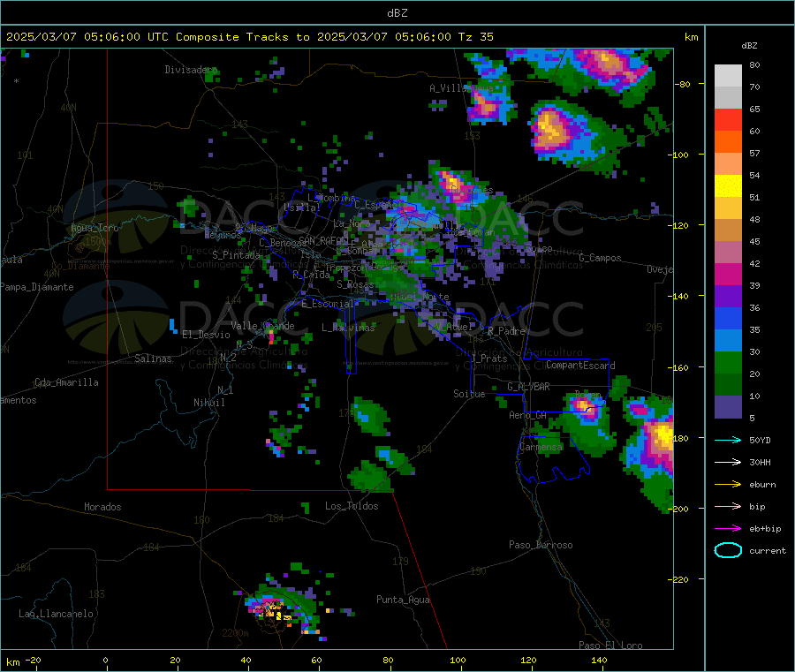Pick the magenta 39–42 dBZ swatch

coord(728,274)
